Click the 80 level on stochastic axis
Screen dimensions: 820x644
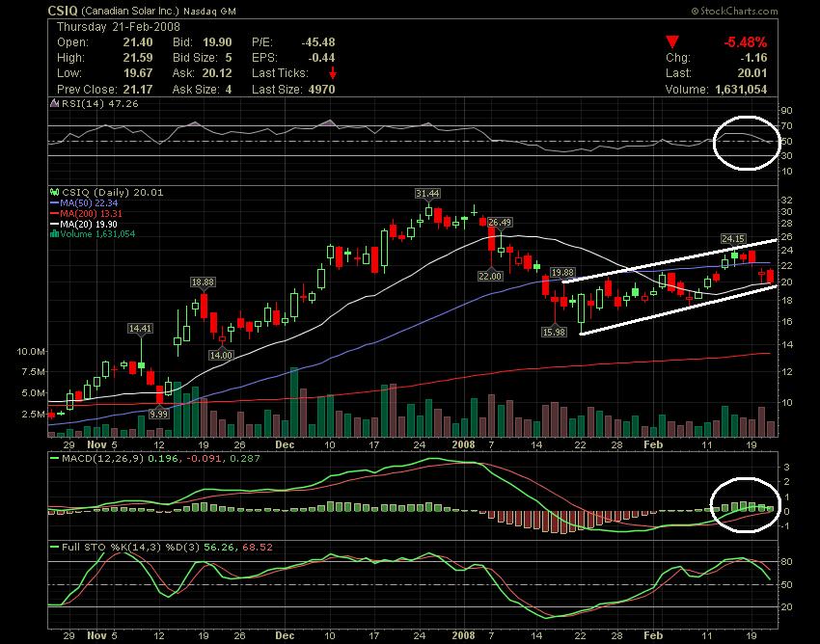(786, 562)
